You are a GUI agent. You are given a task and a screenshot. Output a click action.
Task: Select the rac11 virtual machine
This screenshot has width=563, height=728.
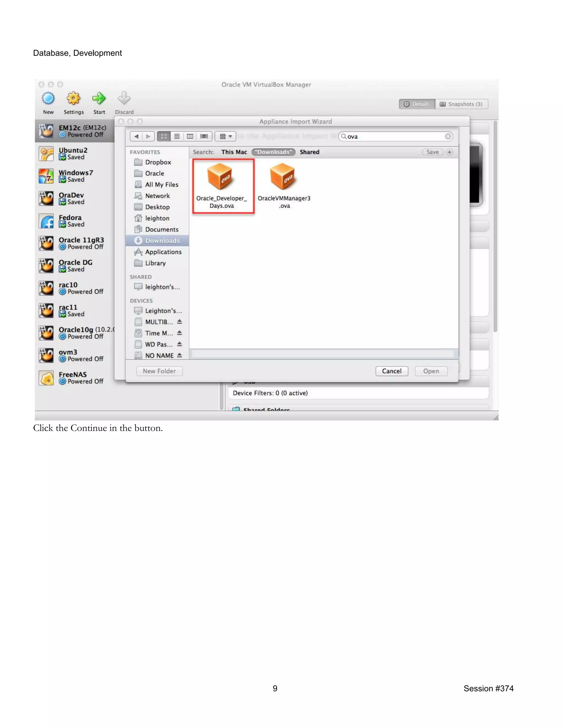point(75,310)
